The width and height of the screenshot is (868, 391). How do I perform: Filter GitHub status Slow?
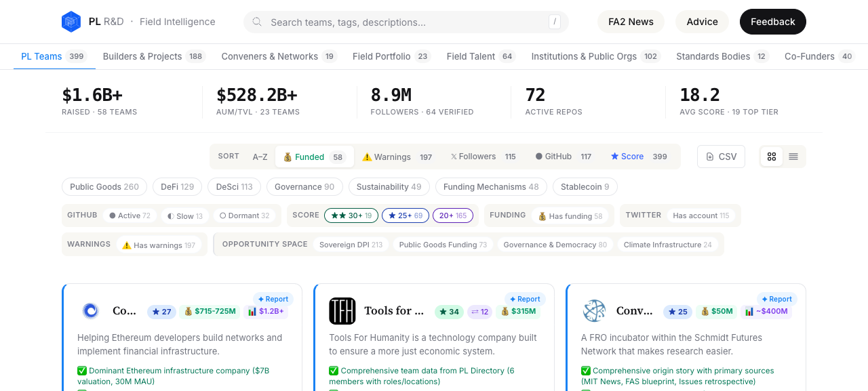pyautogui.click(x=185, y=215)
